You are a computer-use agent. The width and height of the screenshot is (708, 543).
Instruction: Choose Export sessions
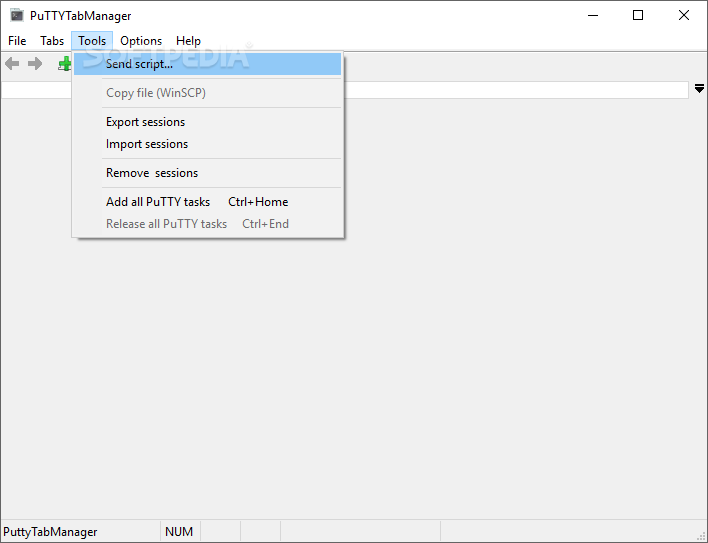click(x=208, y=122)
